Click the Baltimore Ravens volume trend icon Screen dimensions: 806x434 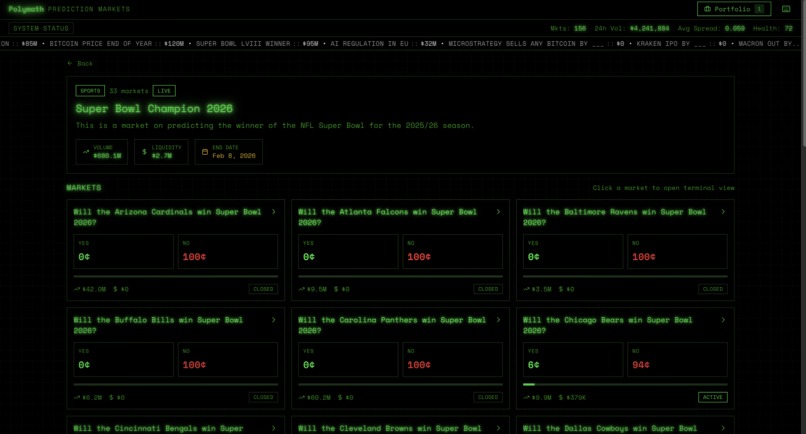pos(526,289)
